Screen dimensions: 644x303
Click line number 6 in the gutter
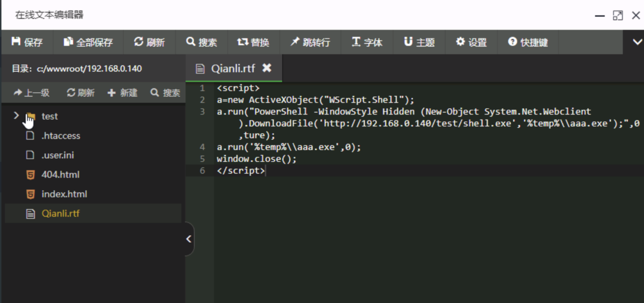(x=202, y=170)
